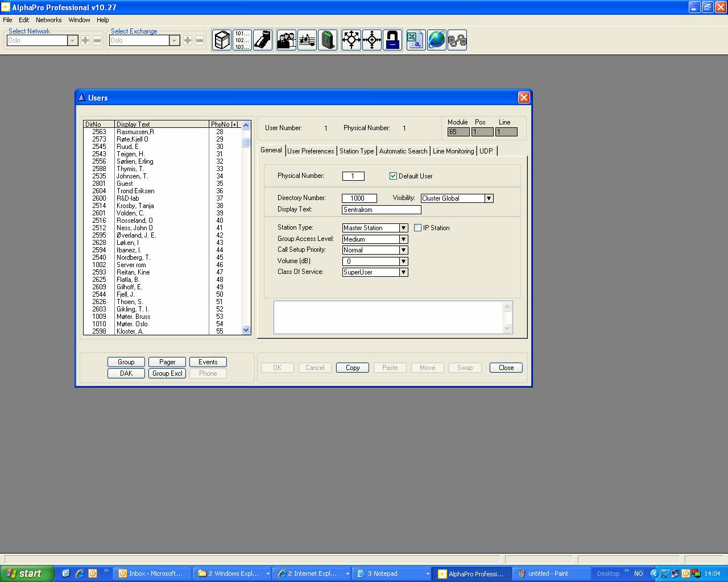Expand the Class Of Service dropdown
This screenshot has width=728, height=582.
[403, 272]
